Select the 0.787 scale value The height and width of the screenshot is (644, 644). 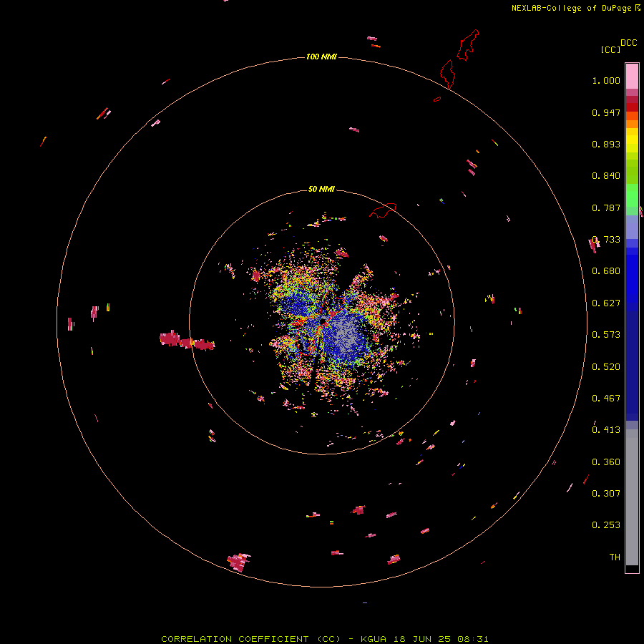(606, 208)
